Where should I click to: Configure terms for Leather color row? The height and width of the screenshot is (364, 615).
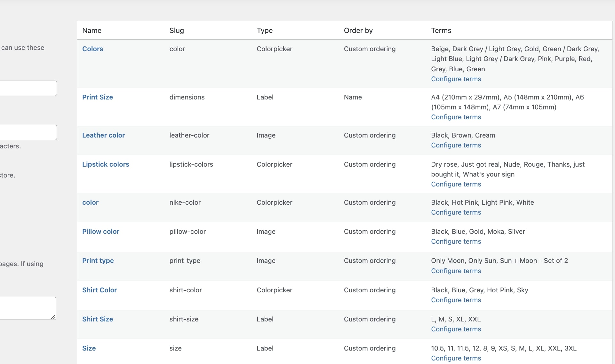point(456,145)
